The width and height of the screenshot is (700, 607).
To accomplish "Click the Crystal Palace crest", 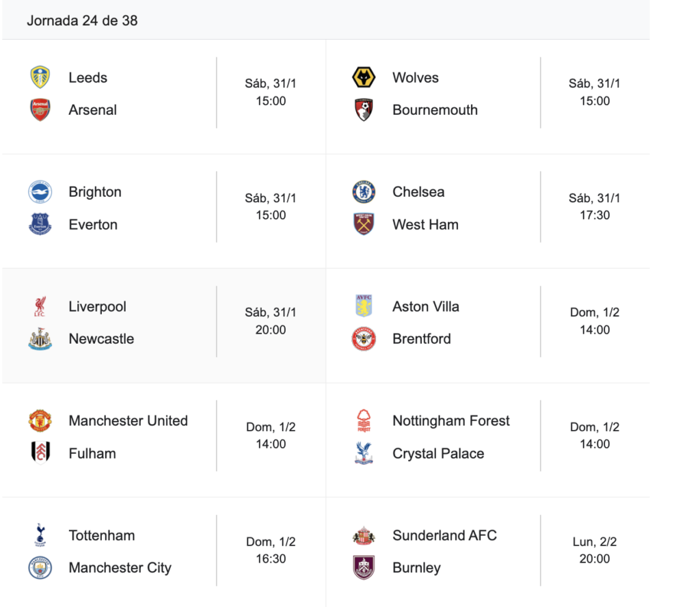I will tap(364, 453).
